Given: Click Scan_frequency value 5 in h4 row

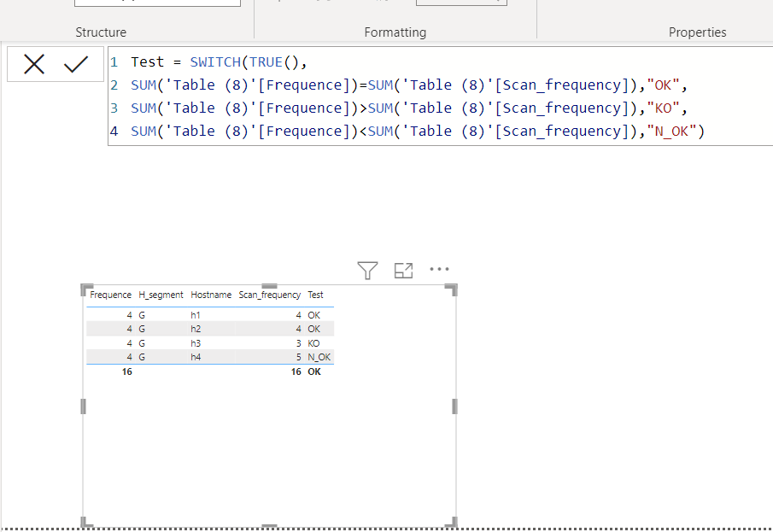Looking at the screenshot, I should click(x=298, y=357).
